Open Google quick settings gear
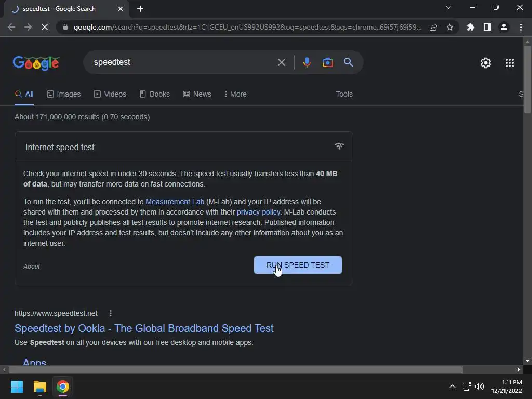532x399 pixels. tap(486, 63)
